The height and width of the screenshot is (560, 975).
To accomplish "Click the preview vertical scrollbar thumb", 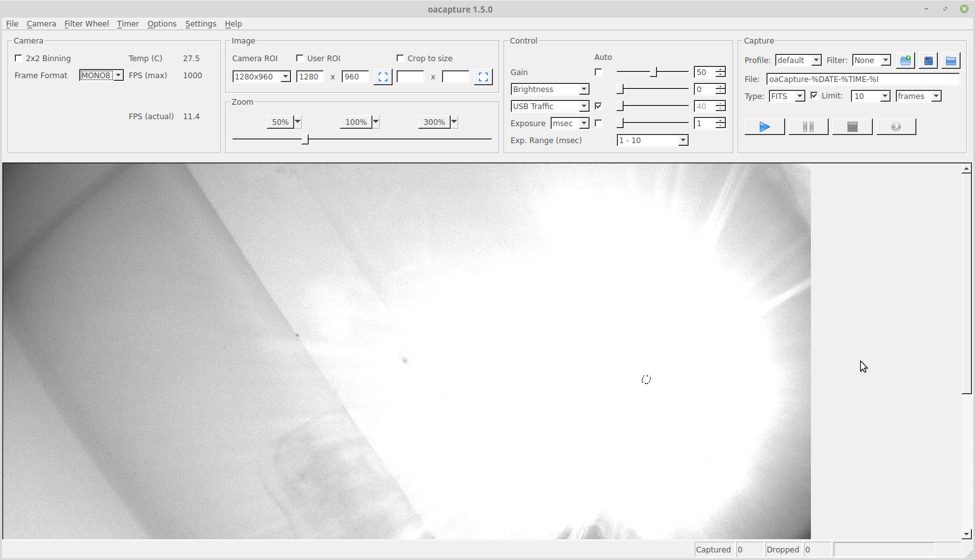I will 967,283.
